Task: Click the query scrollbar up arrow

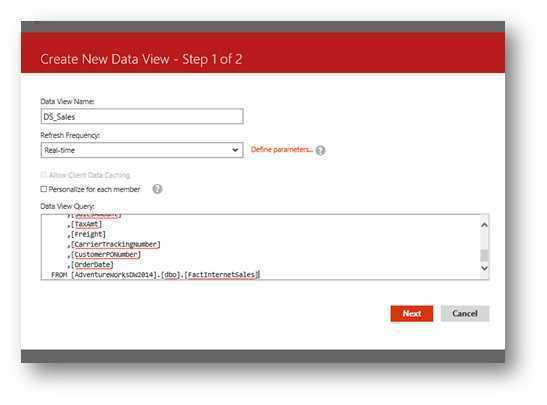Action: pos(484,225)
